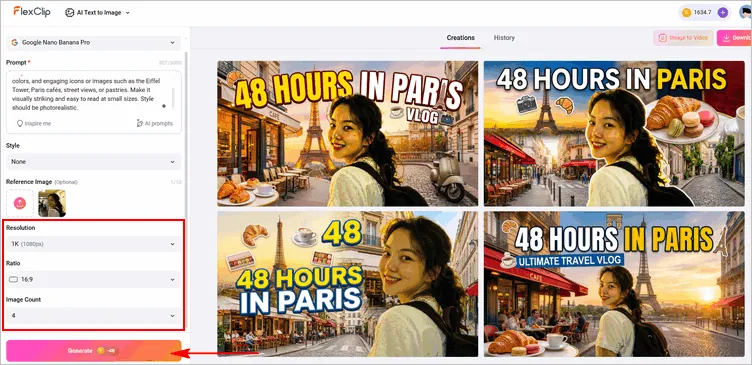
Task: Click the gold credits coin icon
Action: click(x=686, y=12)
